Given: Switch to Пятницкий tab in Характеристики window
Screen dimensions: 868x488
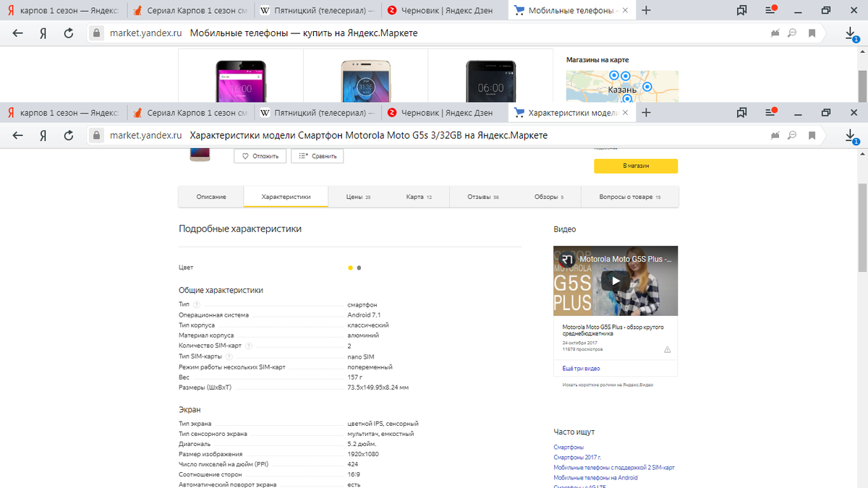Looking at the screenshot, I should [x=317, y=113].
